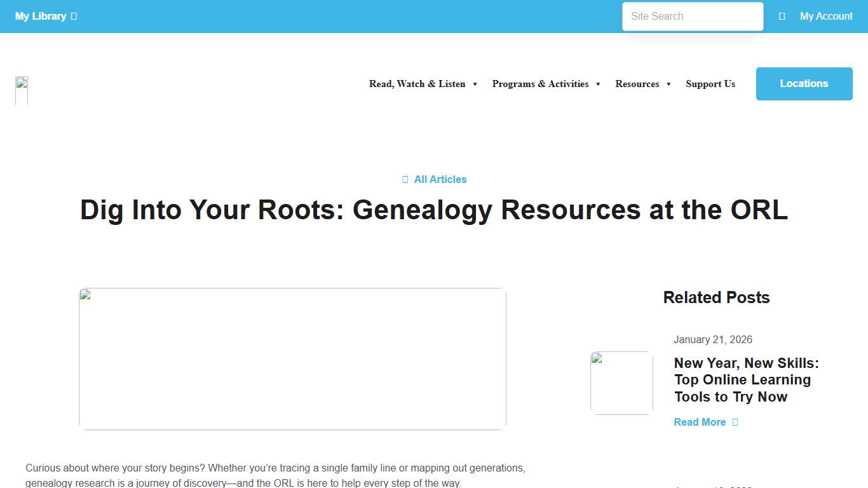Expand the Resources dropdown
868x488 pixels.
(x=637, y=84)
